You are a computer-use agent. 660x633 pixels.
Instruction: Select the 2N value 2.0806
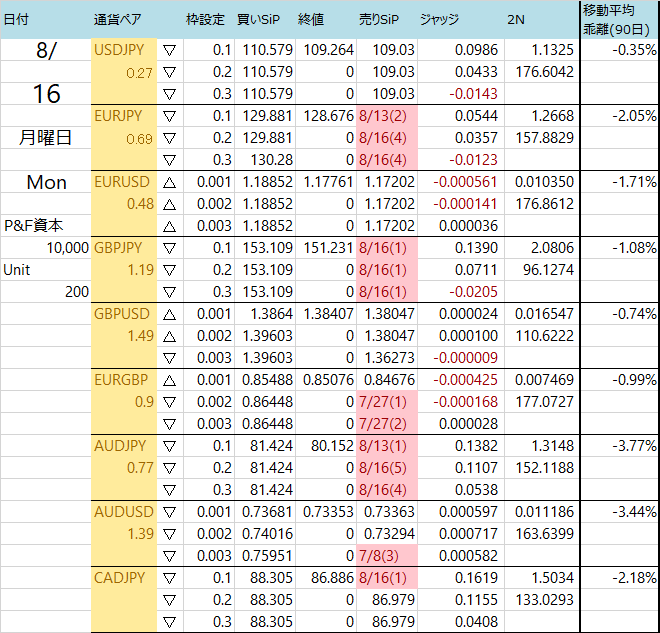click(552, 248)
